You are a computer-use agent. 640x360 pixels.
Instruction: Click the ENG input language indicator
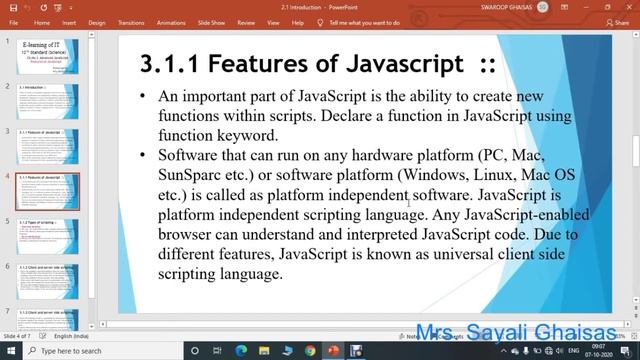point(573,351)
